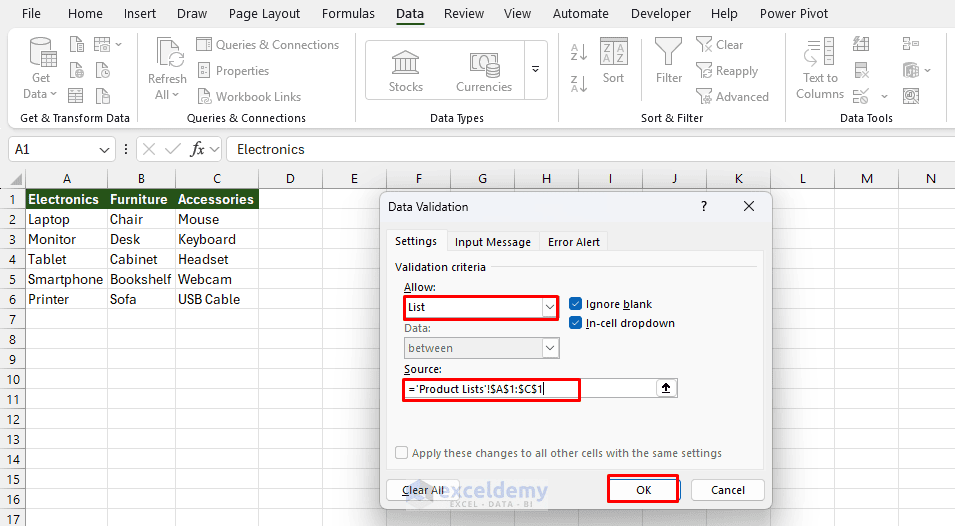The image size is (955, 526).
Task: Select the Stocks data type
Action: [x=406, y=71]
